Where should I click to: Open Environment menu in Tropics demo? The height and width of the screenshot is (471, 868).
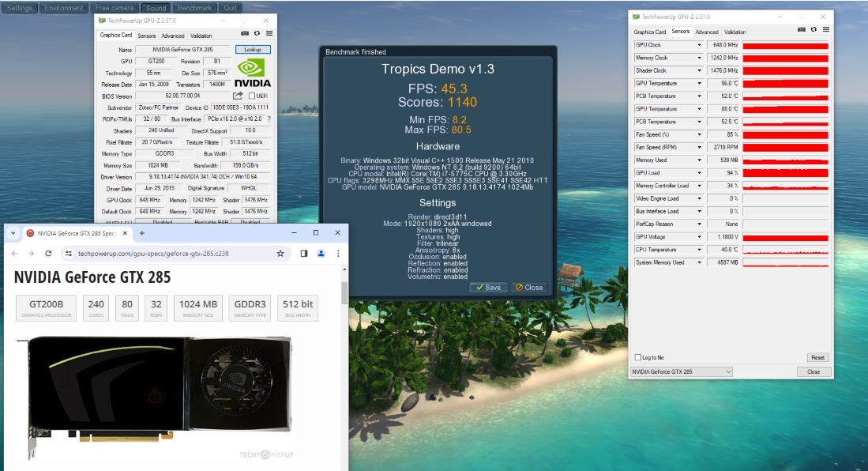point(64,8)
